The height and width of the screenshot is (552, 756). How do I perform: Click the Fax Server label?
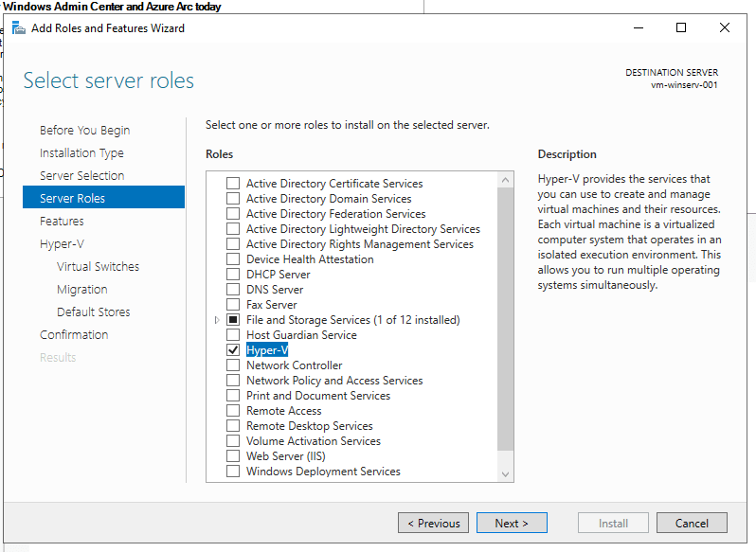pyautogui.click(x=272, y=305)
